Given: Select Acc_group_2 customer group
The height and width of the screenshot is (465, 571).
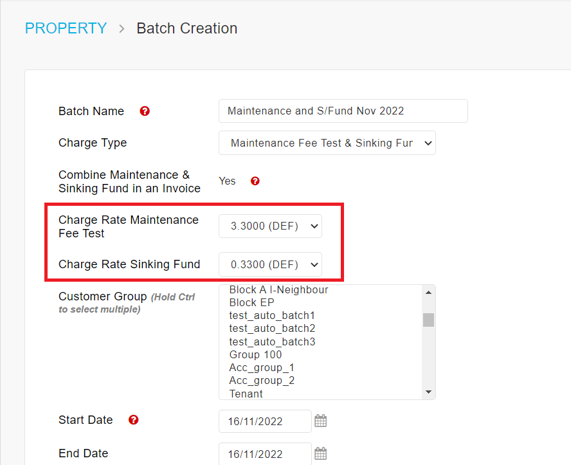Looking at the screenshot, I should [x=320, y=381].
